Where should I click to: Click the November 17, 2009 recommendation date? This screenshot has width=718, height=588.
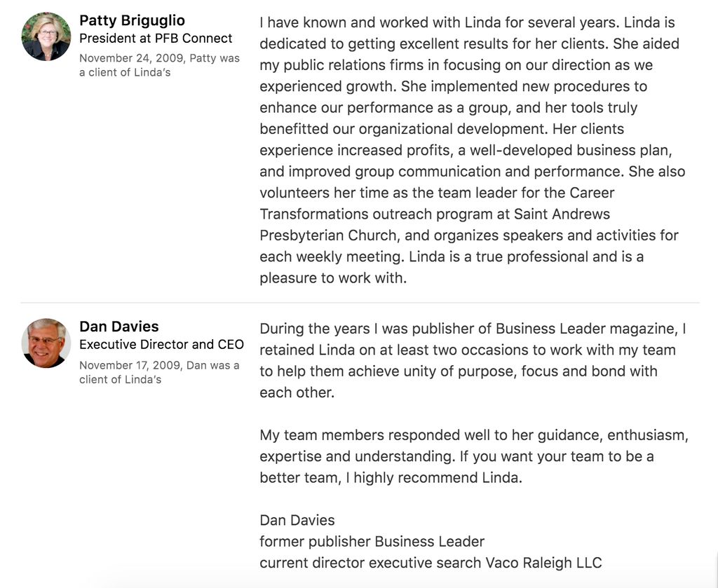click(131, 365)
